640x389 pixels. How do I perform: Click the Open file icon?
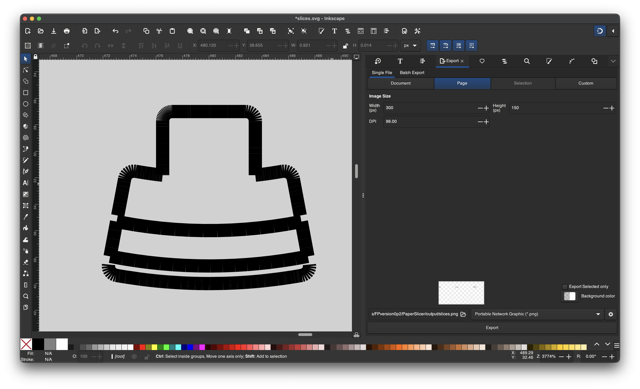[x=41, y=31]
